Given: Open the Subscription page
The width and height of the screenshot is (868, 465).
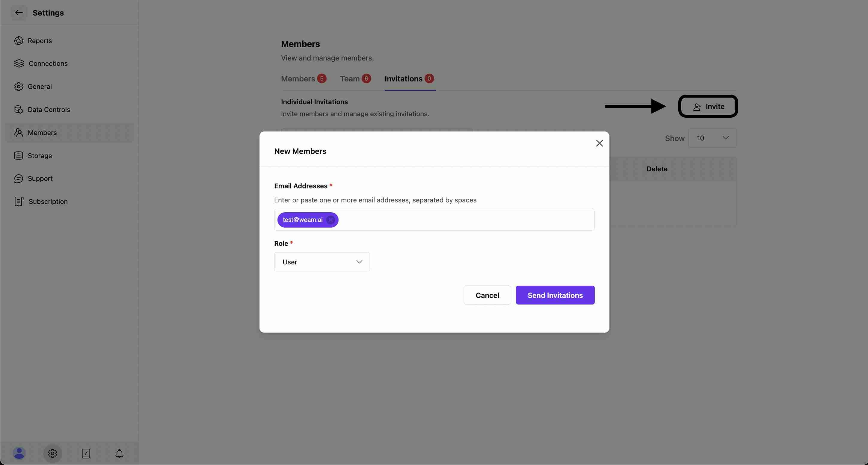Looking at the screenshot, I should pyautogui.click(x=48, y=202).
